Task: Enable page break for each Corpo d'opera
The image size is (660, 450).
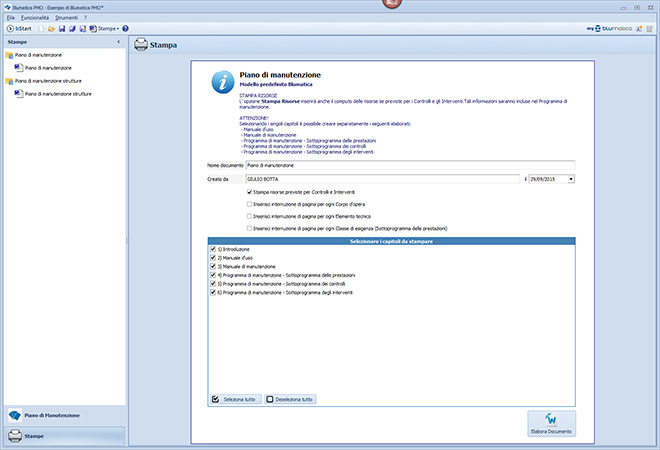Action: click(250, 204)
